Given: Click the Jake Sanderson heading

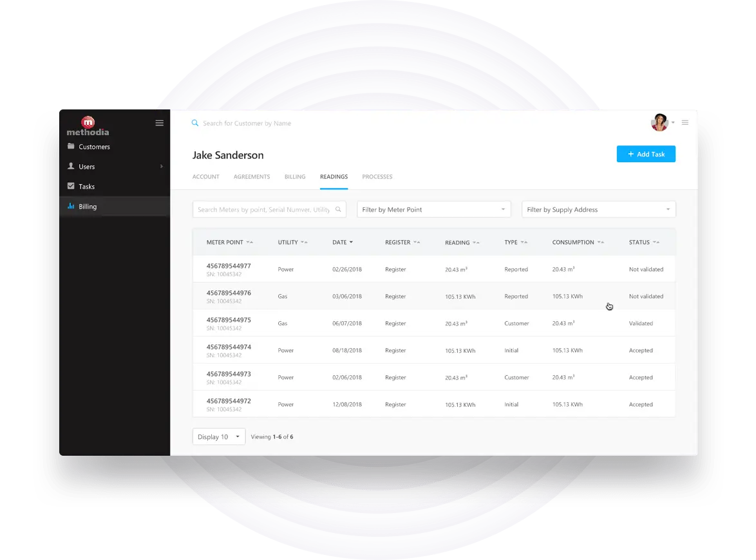Looking at the screenshot, I should 228,155.
